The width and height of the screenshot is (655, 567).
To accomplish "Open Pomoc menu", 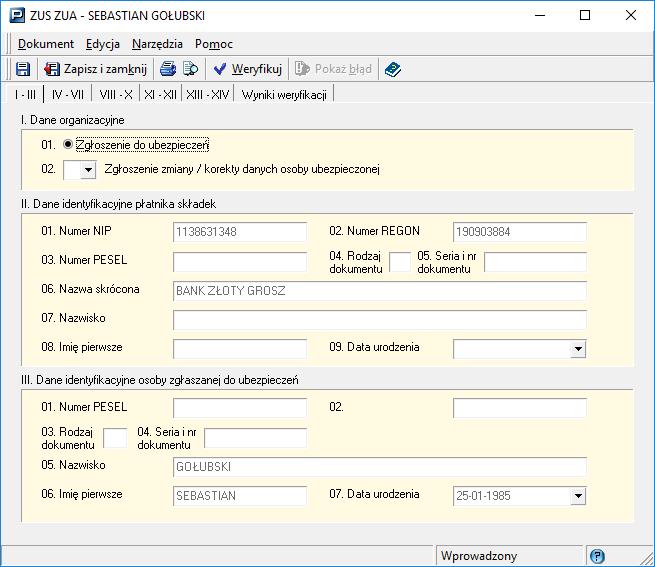I will [213, 44].
